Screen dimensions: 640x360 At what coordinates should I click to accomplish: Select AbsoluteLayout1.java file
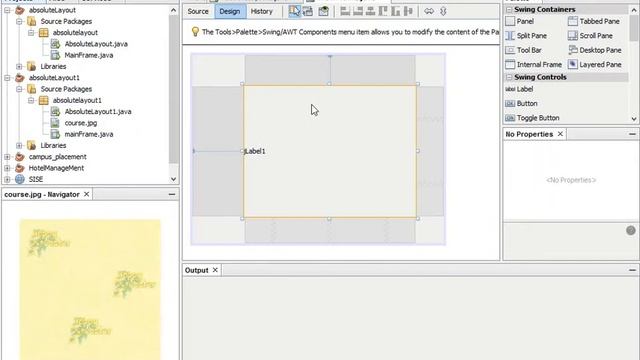coord(98,111)
